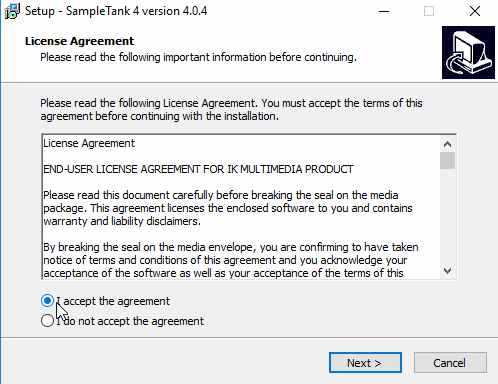Click the license text scroll up arrow

click(447, 144)
